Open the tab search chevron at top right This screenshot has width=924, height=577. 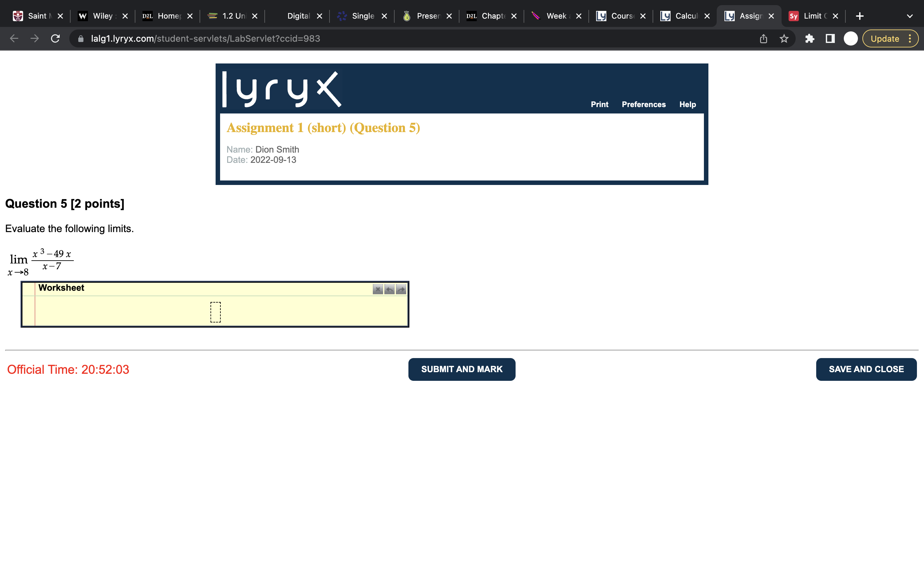tap(909, 16)
